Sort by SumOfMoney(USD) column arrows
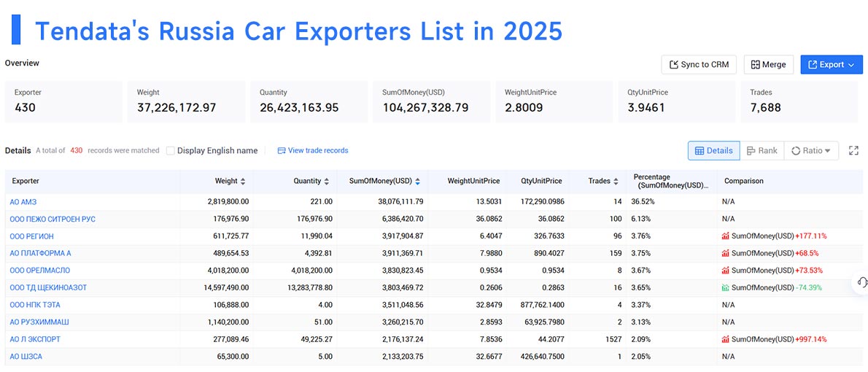This screenshot has height=372, width=868. (x=417, y=181)
